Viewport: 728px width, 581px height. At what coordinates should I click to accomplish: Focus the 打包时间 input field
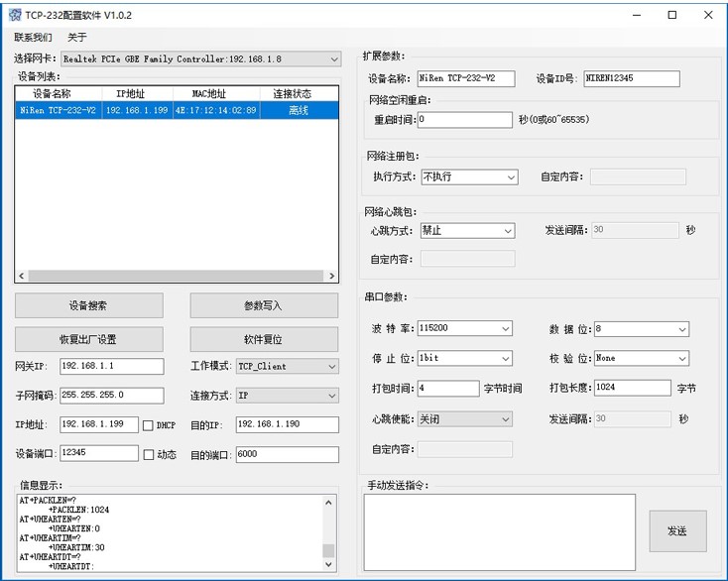(448, 389)
